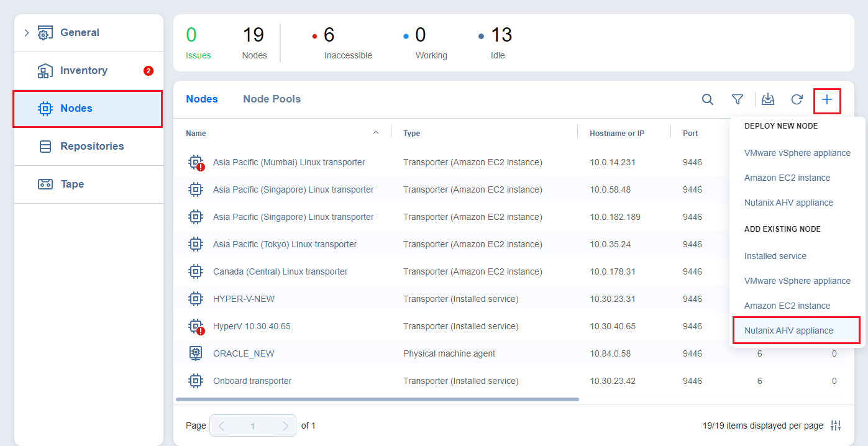Open column settings sliders icon
The height and width of the screenshot is (446, 868).
click(x=836, y=426)
